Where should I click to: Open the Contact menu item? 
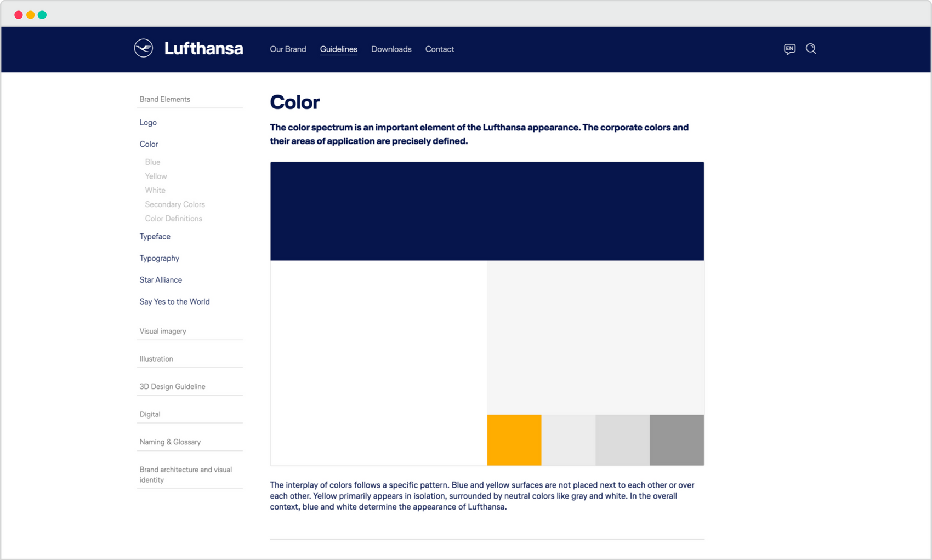click(440, 49)
